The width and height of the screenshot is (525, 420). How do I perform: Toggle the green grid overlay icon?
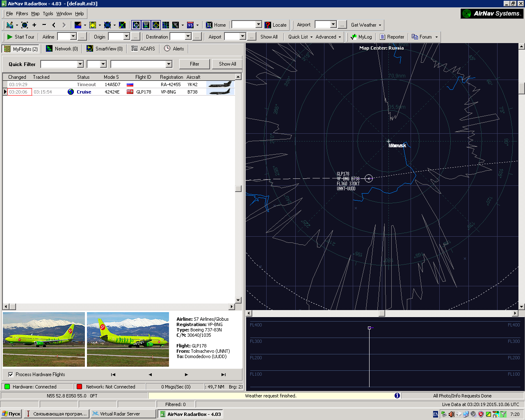click(x=166, y=25)
